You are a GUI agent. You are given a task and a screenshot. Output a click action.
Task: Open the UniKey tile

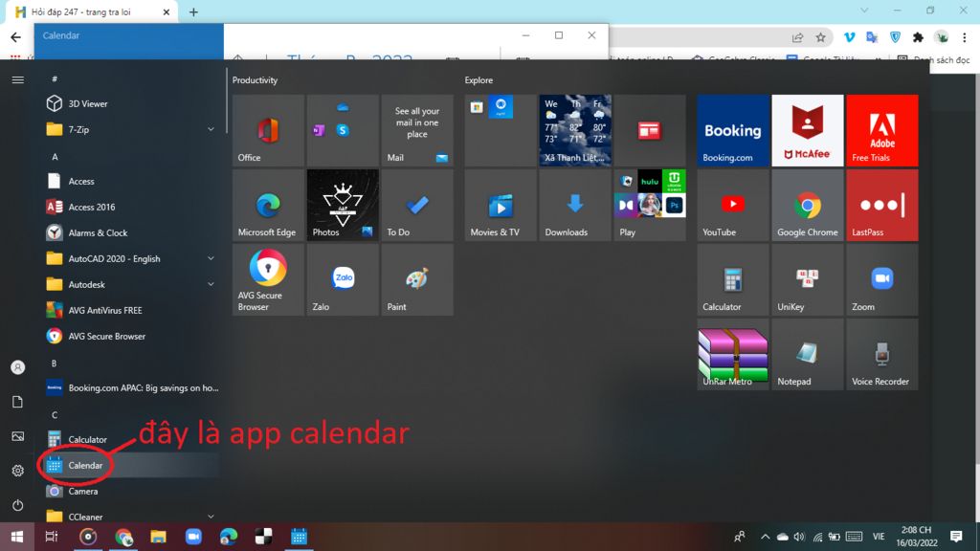click(808, 279)
